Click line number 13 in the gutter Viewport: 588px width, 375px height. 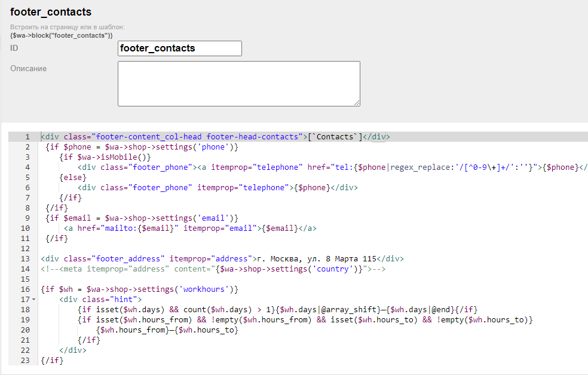click(25, 259)
